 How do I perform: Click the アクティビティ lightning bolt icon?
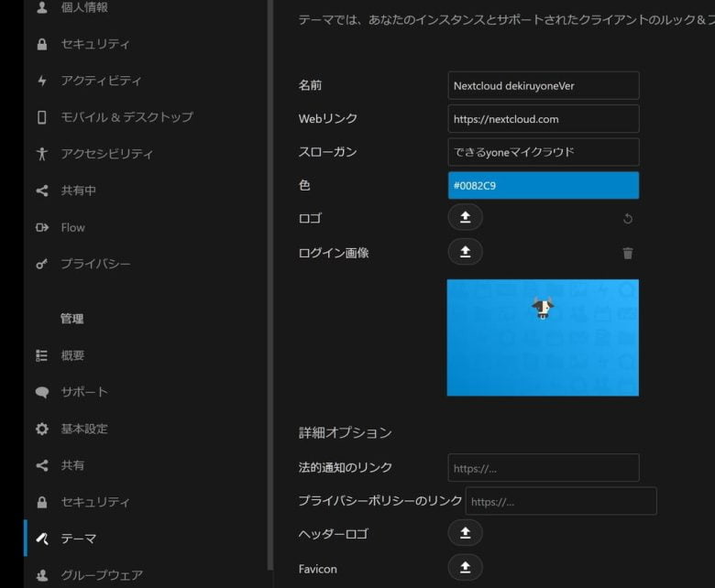[x=42, y=81]
